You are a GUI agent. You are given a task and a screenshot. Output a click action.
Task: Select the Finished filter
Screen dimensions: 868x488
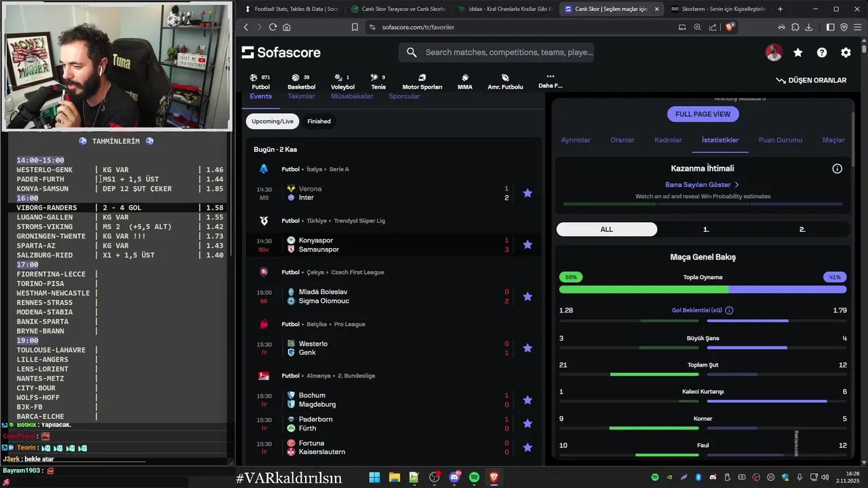click(x=319, y=121)
